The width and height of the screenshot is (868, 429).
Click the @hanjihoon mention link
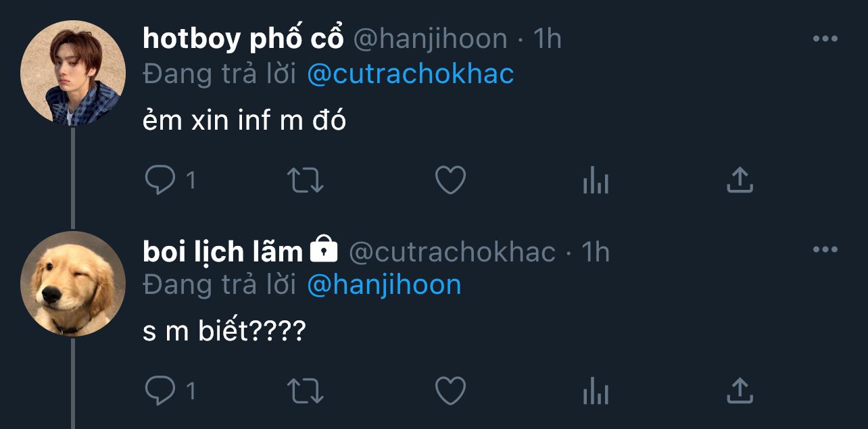(x=384, y=285)
